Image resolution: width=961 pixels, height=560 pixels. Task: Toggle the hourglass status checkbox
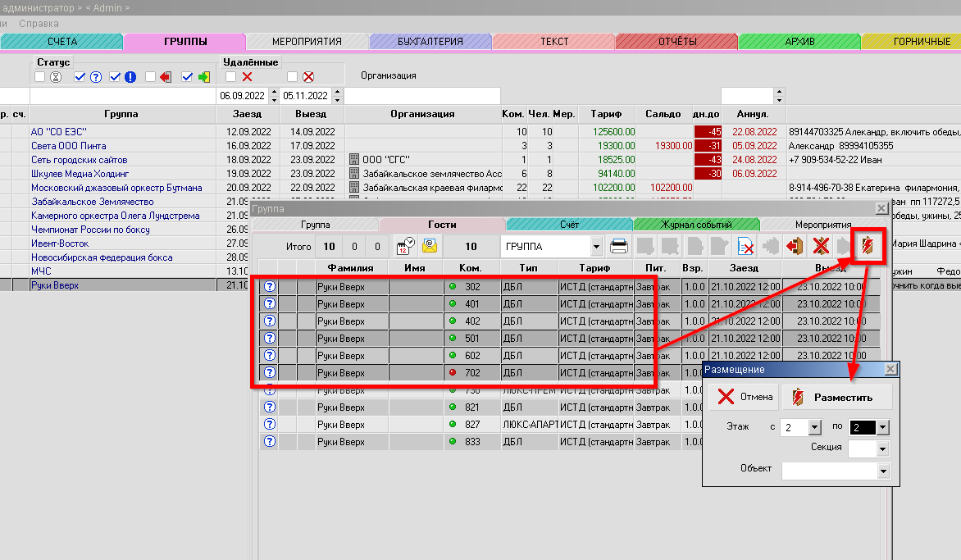click(x=40, y=77)
